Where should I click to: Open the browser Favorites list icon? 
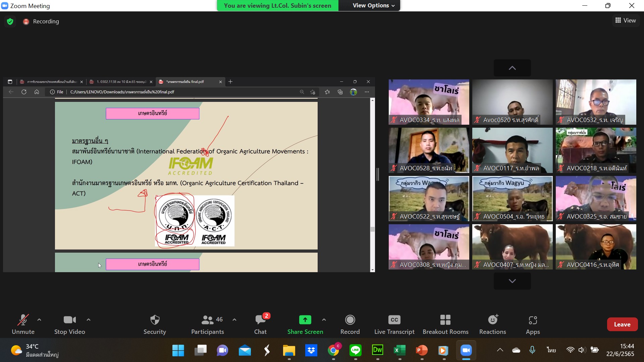coord(327,92)
